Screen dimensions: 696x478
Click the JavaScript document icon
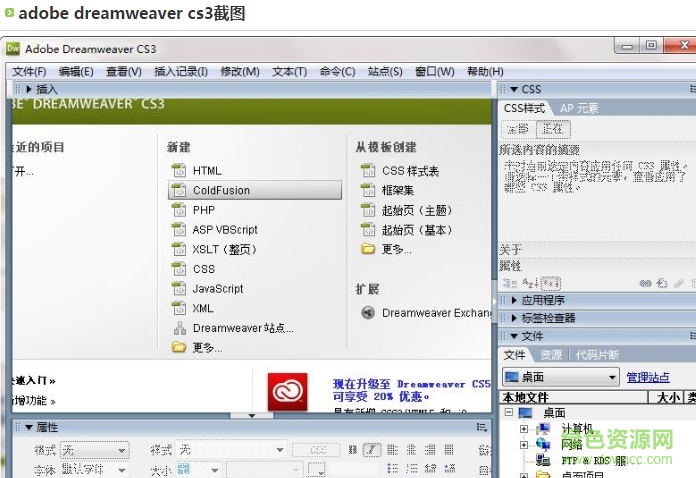pos(179,289)
